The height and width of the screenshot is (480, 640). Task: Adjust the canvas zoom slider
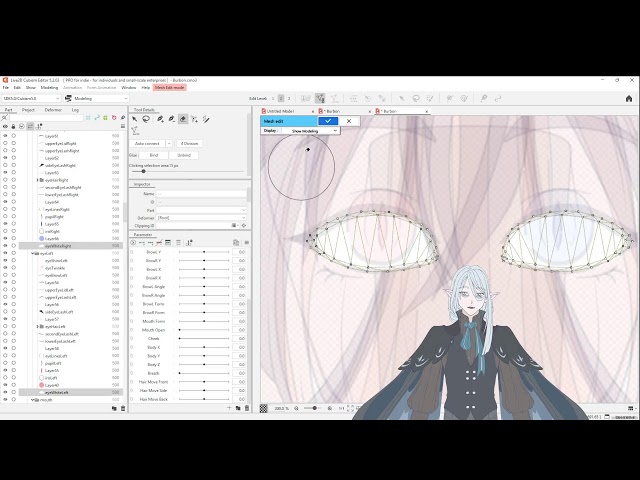pyautogui.click(x=314, y=408)
